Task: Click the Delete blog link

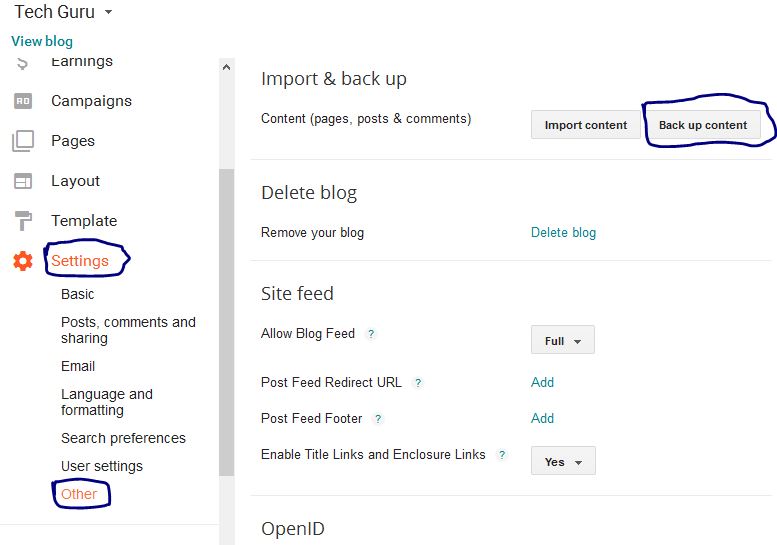Action: tap(563, 233)
